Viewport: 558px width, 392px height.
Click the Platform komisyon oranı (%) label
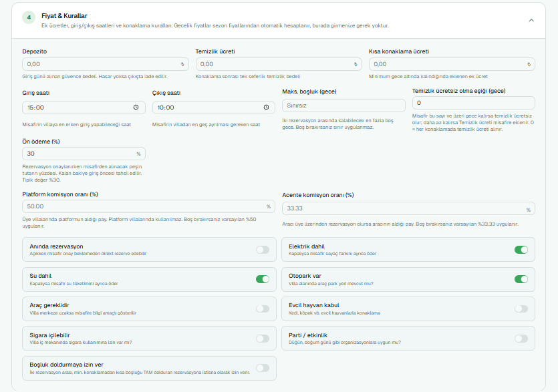(x=60, y=194)
